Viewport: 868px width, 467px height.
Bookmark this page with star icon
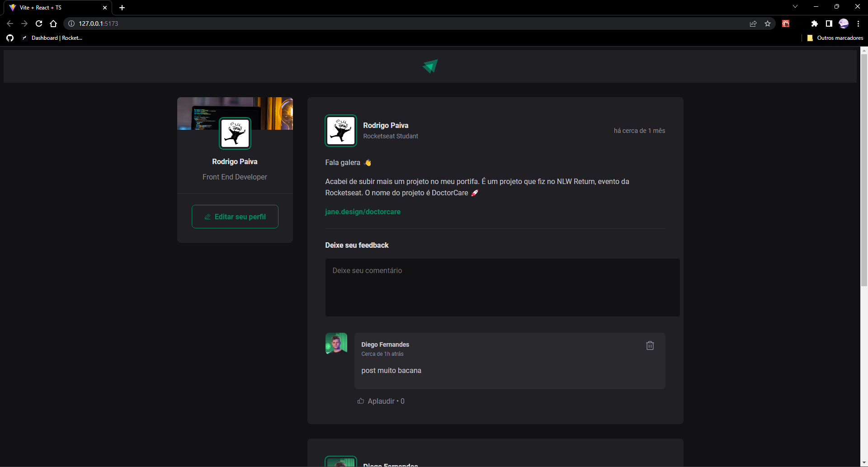[x=768, y=24]
